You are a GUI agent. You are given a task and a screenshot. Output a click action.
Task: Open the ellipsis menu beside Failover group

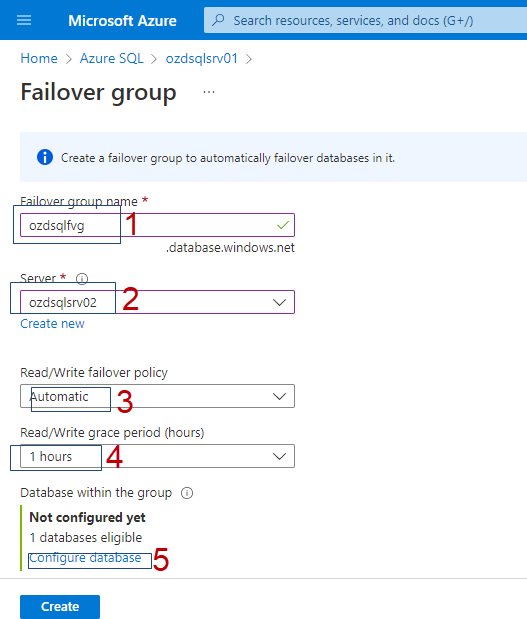click(209, 92)
